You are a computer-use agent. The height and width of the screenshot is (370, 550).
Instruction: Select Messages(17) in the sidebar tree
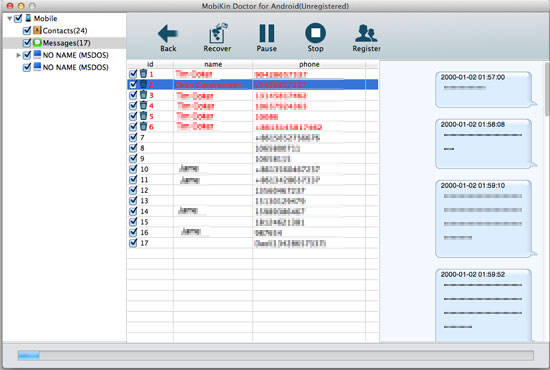point(66,43)
